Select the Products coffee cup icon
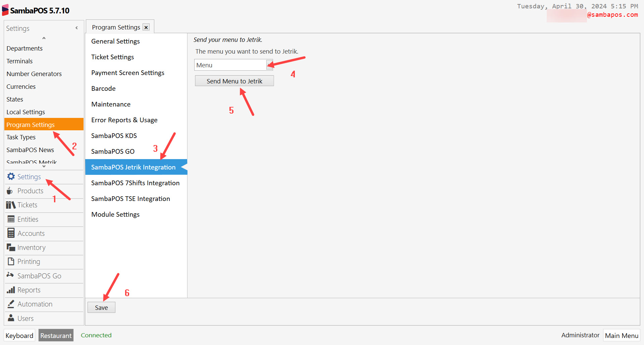This screenshot has height=345, width=644. coord(10,191)
